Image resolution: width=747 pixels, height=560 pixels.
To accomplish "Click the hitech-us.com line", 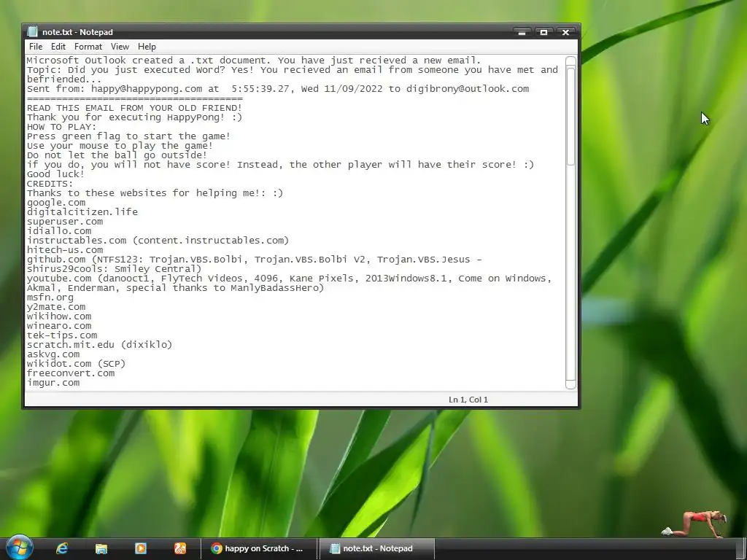I will coord(65,250).
